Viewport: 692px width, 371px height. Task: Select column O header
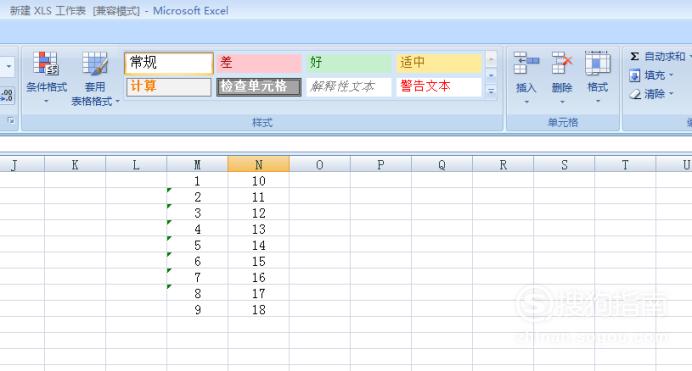tap(320, 165)
